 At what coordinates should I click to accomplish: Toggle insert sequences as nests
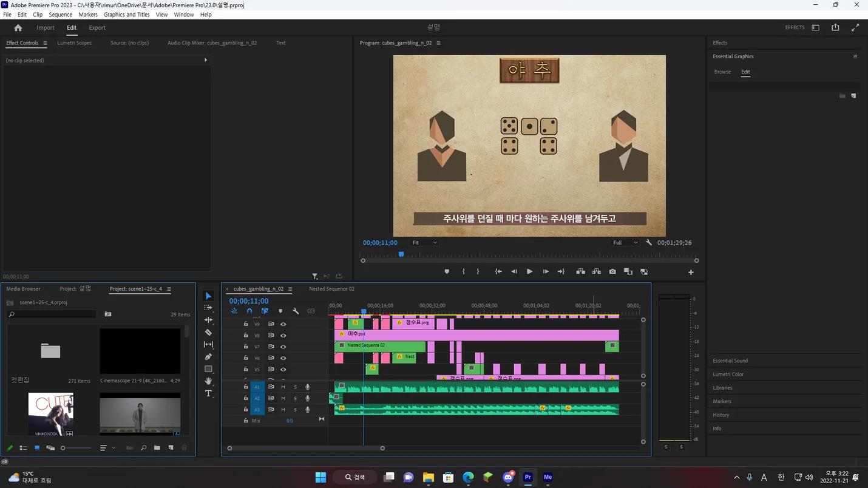click(234, 311)
